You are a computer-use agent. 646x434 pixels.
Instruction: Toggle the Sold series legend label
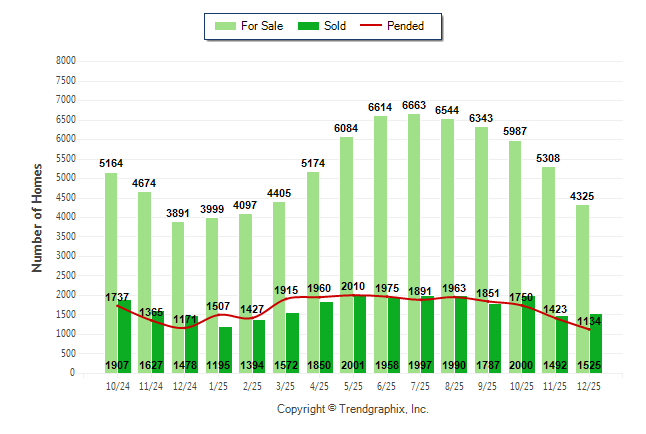pos(335,26)
